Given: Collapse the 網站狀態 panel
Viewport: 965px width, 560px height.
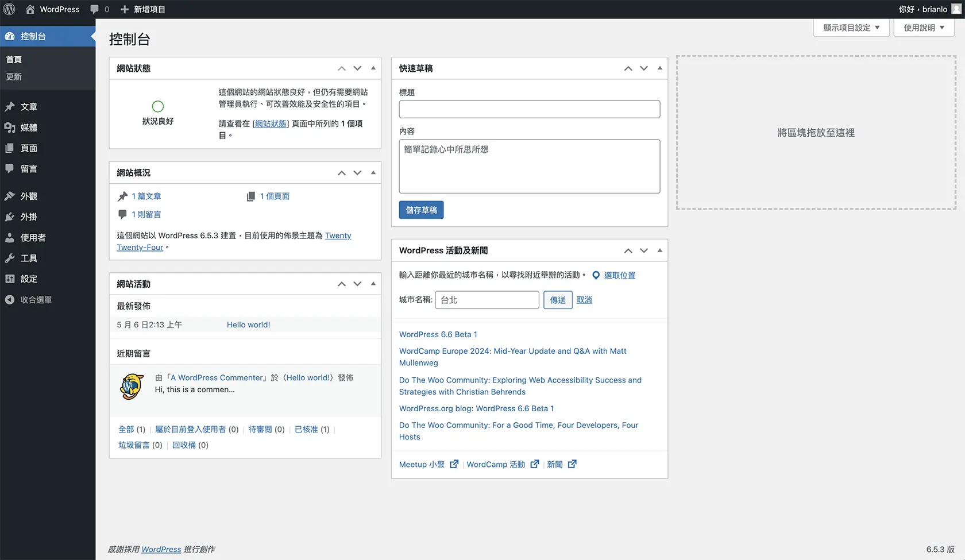Looking at the screenshot, I should click(373, 68).
